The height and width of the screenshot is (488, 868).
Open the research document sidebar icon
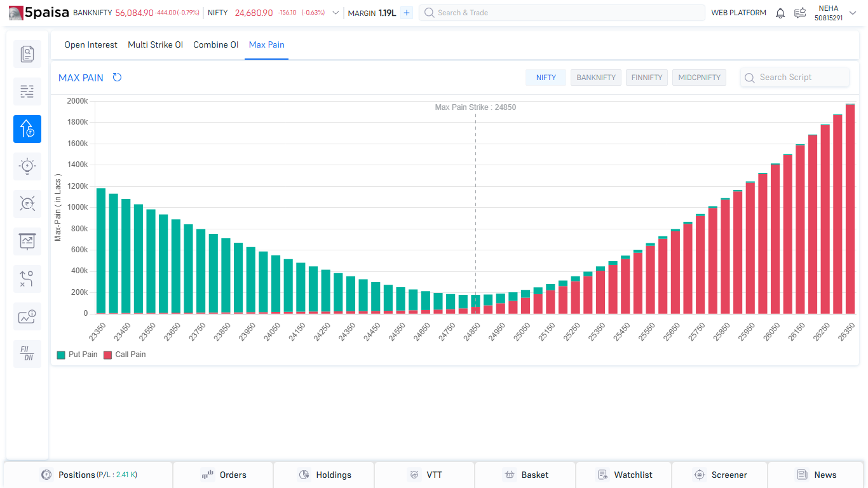(27, 54)
